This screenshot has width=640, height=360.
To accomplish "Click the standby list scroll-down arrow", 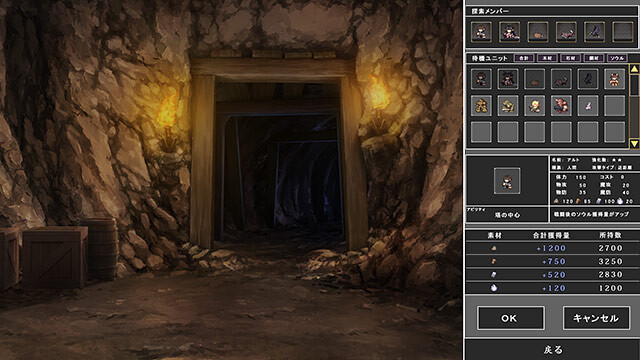I will pyautogui.click(x=634, y=143).
